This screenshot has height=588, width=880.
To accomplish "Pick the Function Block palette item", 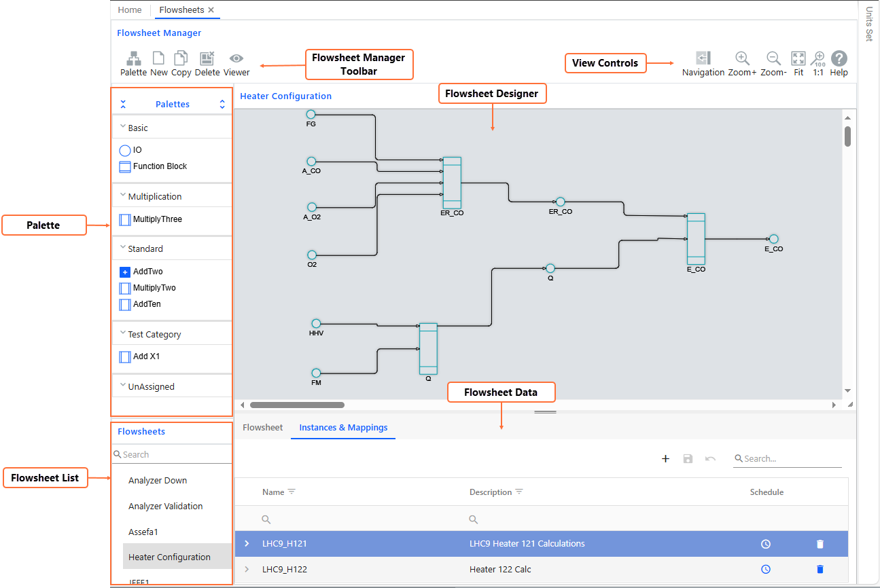I will tap(153, 166).
